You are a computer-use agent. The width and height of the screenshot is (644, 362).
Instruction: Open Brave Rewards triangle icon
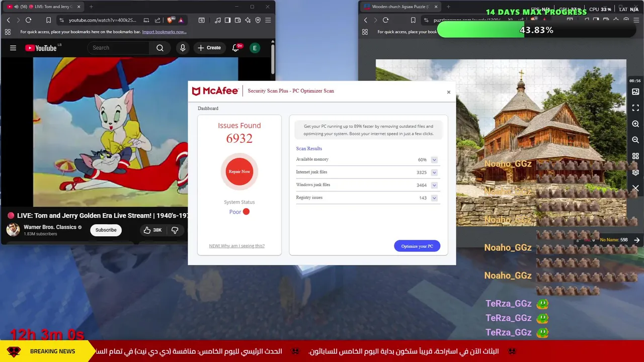point(181,20)
